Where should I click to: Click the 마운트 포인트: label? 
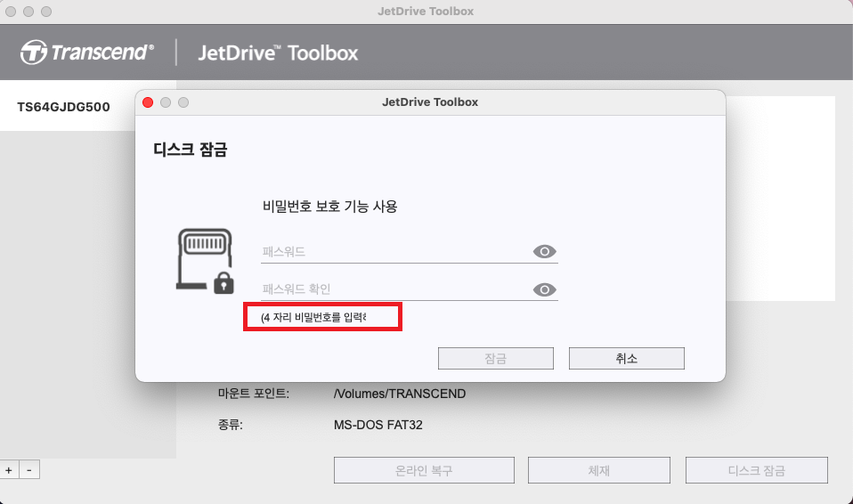pyautogui.click(x=254, y=393)
